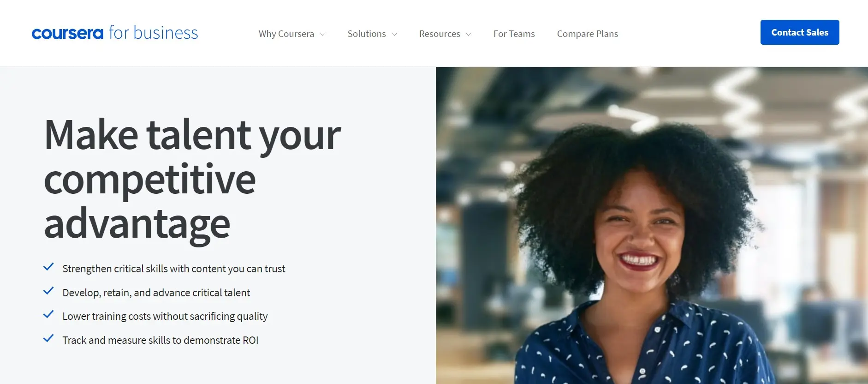Click the Lower training costs text line
The image size is (868, 384).
165,316
